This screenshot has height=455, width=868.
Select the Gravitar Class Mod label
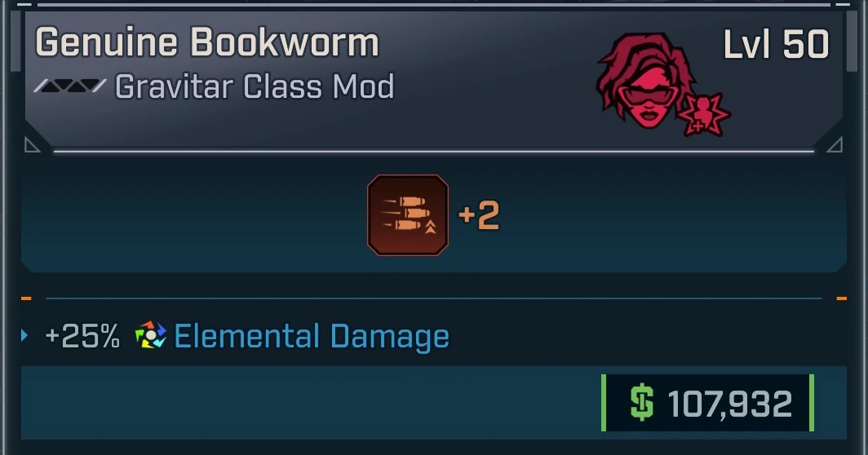pyautogui.click(x=254, y=87)
